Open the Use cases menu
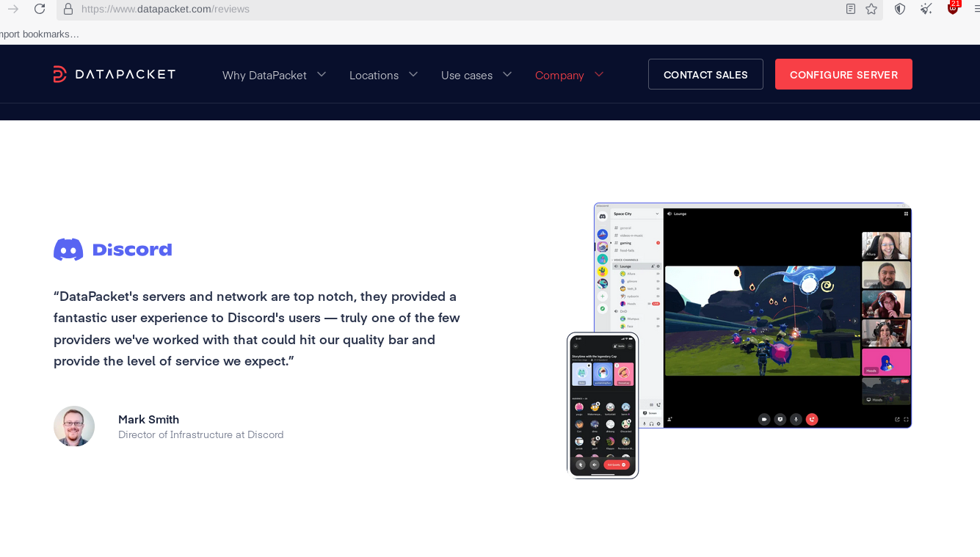Image resolution: width=980 pixels, height=557 pixels. pyautogui.click(x=467, y=75)
